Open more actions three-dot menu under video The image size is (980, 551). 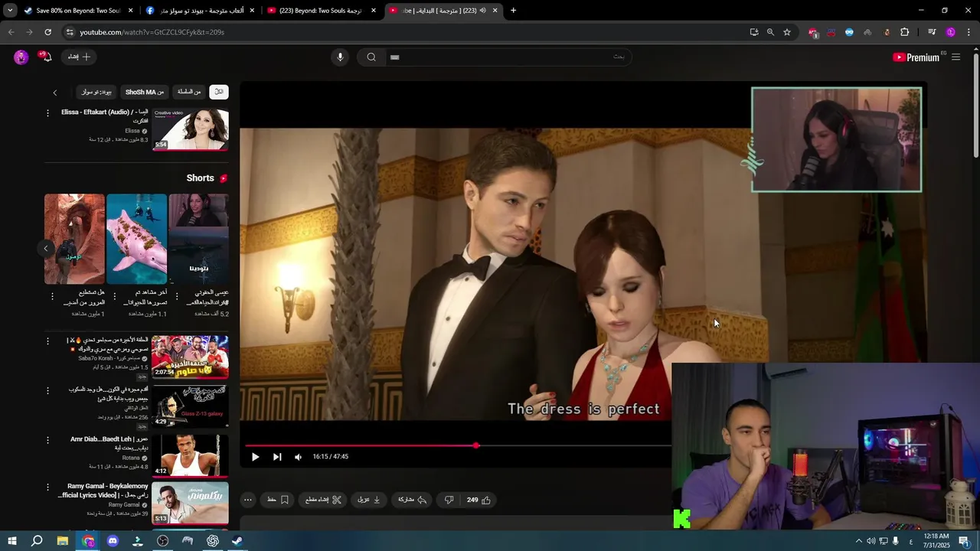[x=247, y=500]
